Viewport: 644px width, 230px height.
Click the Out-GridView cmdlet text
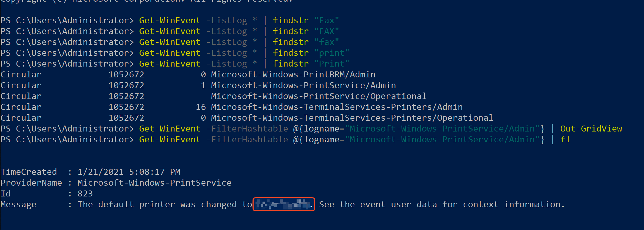pos(591,129)
